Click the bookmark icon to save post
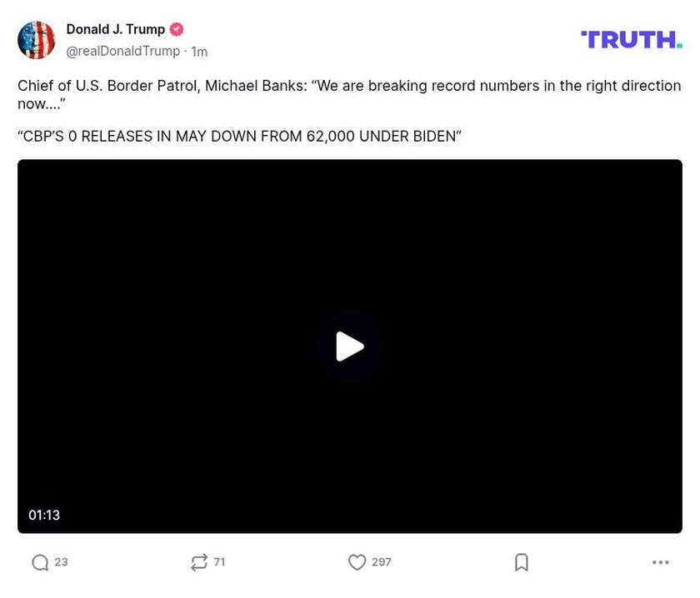Viewport: 700px width, 598px height. (x=521, y=562)
